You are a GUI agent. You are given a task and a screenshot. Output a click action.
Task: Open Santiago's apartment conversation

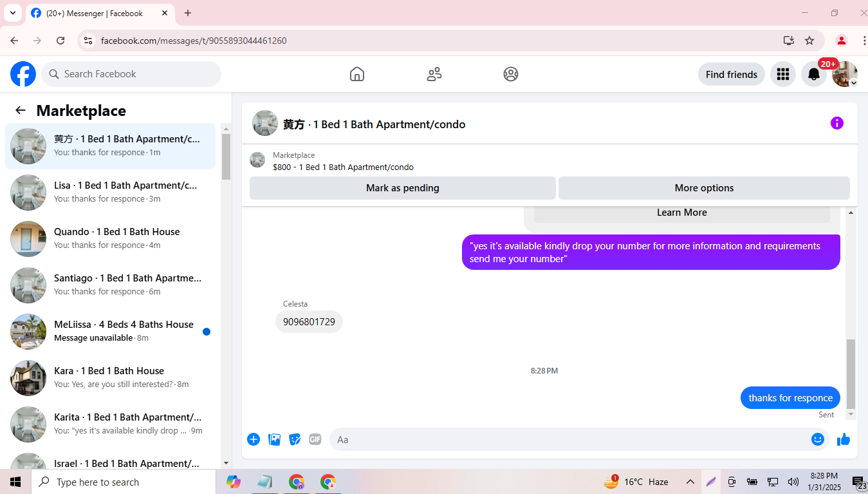point(110,285)
